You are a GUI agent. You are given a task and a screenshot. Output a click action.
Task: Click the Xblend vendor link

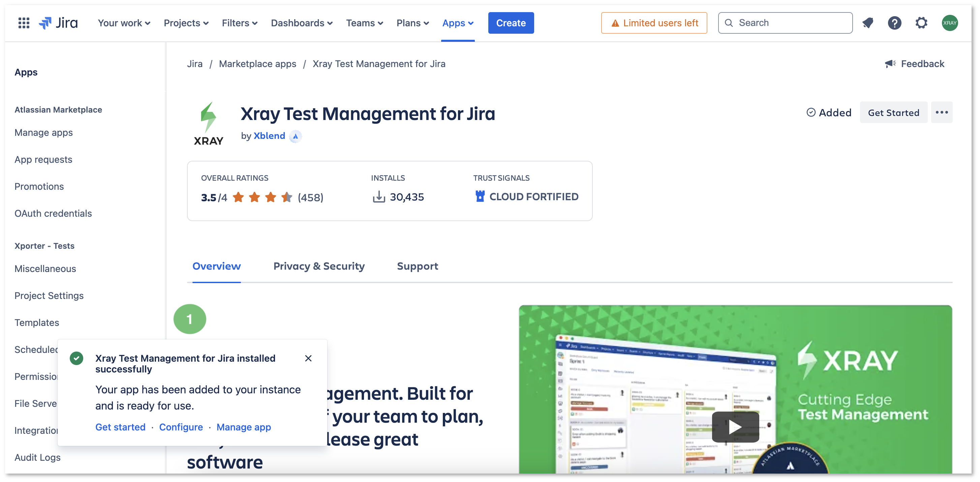click(269, 136)
